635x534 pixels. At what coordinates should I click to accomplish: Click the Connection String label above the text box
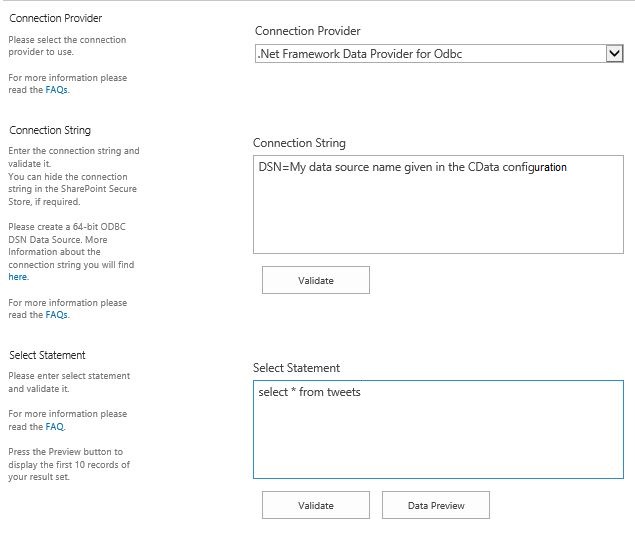click(299, 143)
